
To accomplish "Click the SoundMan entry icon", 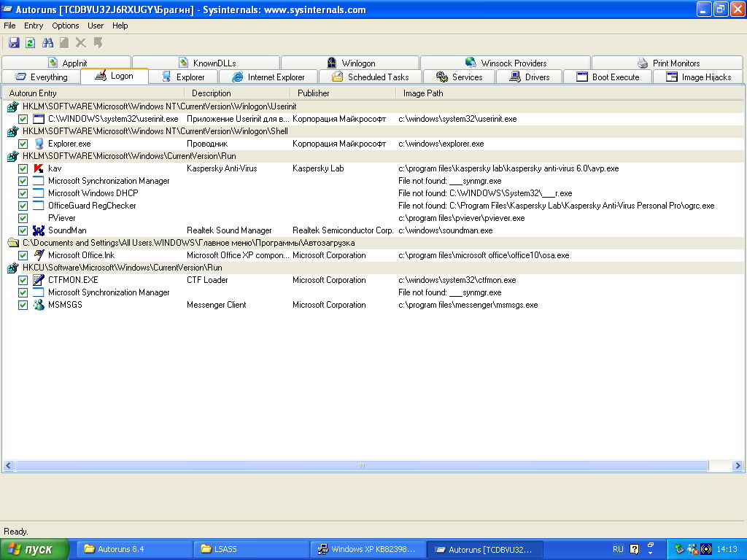I will click(x=39, y=230).
